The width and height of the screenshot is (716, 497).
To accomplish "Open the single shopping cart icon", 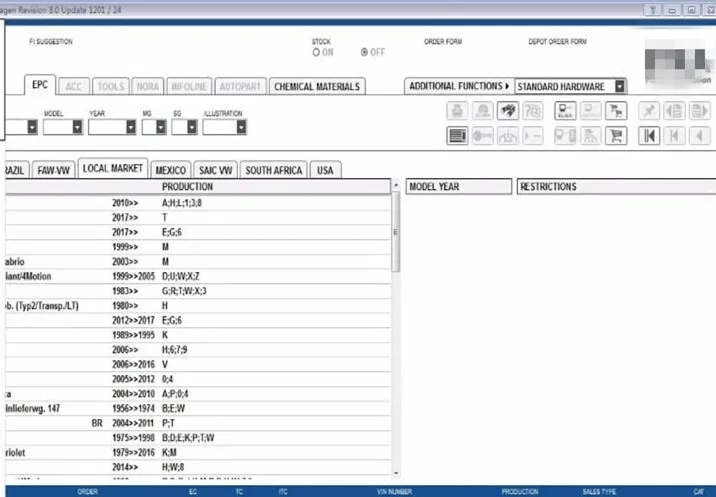I will tap(616, 136).
